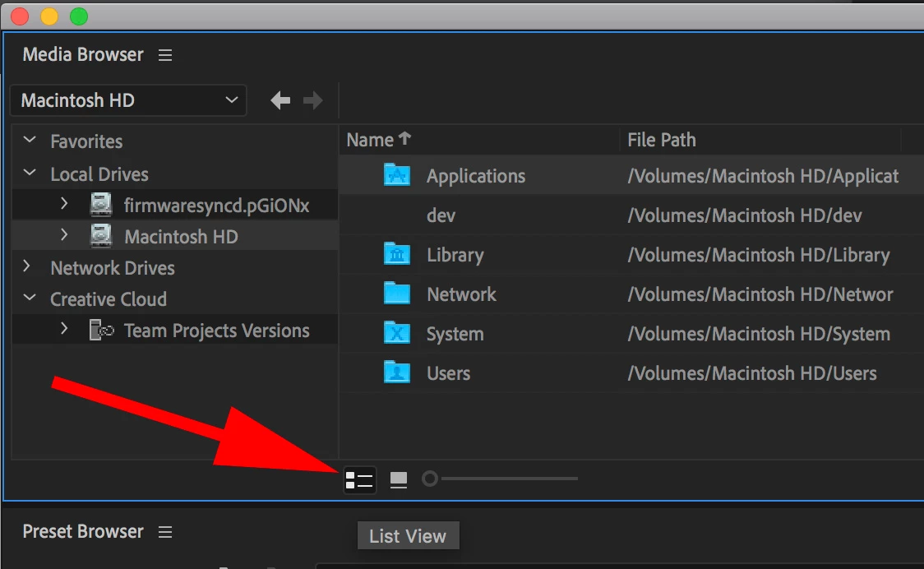Maximize window with the green button

pos(79,16)
